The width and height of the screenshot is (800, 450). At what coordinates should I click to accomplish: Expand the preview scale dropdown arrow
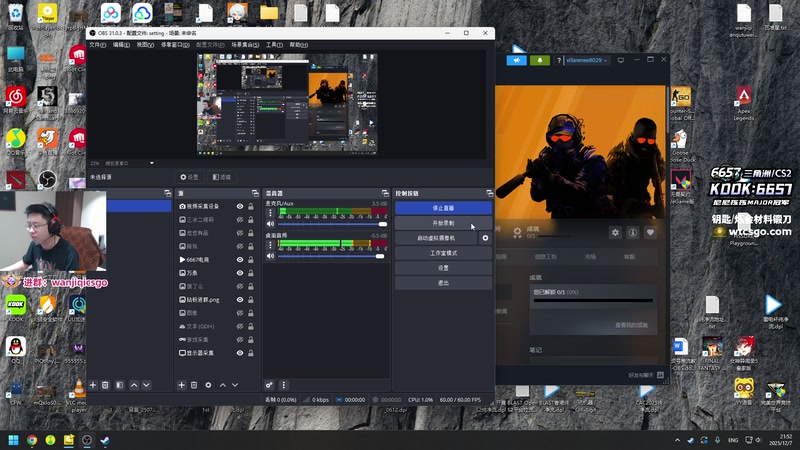pos(152,163)
